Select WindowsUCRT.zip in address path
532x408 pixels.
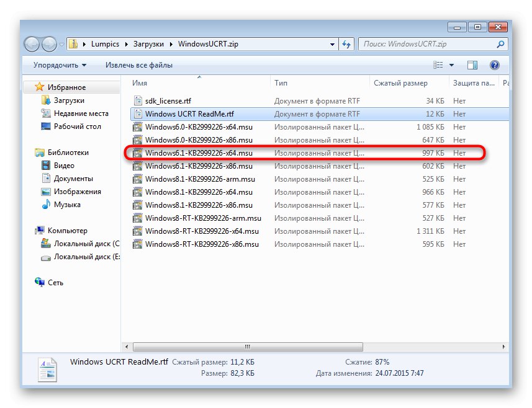pyautogui.click(x=208, y=44)
